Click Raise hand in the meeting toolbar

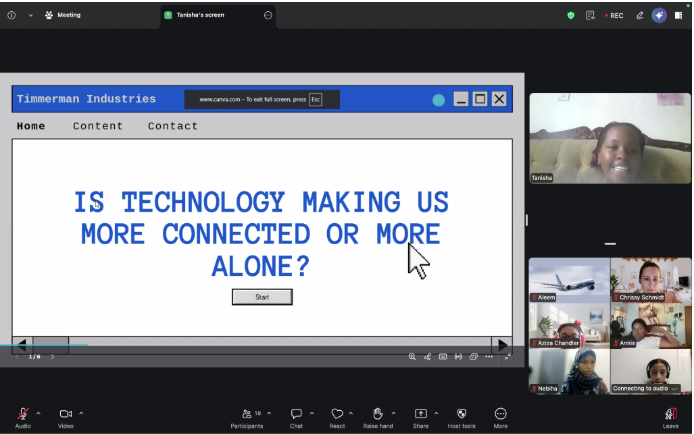378,418
